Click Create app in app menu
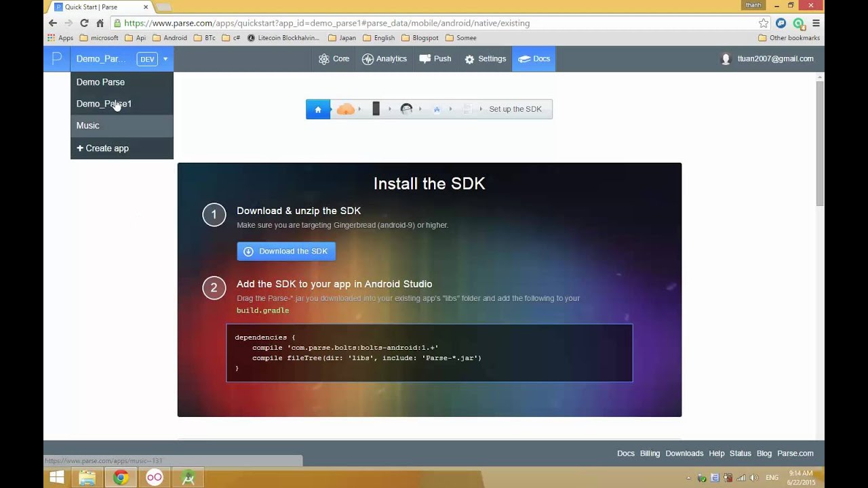868x488 pixels. click(x=122, y=148)
